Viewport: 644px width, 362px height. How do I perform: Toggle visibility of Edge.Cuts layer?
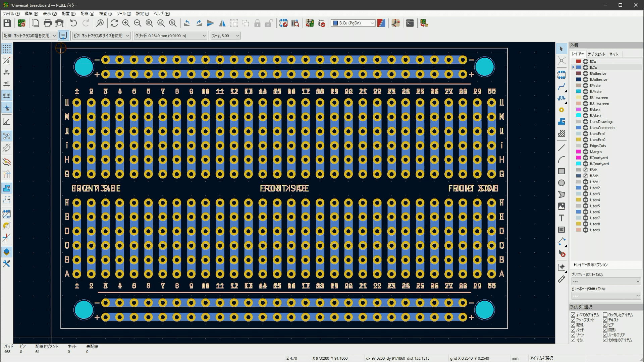tap(586, 146)
